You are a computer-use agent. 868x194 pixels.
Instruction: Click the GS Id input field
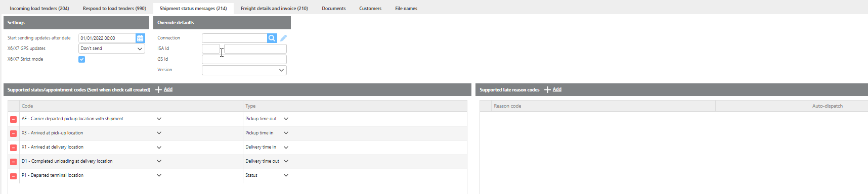(244, 59)
